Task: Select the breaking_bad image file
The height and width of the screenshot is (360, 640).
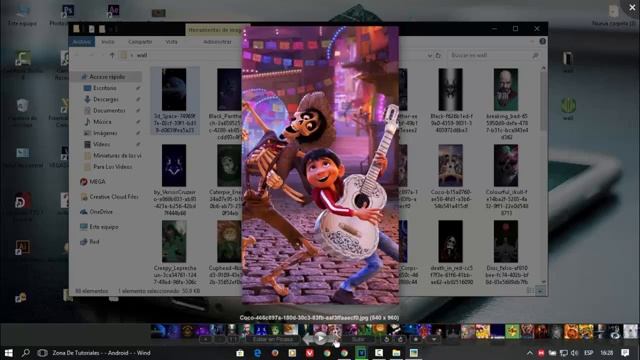Action: (506, 104)
